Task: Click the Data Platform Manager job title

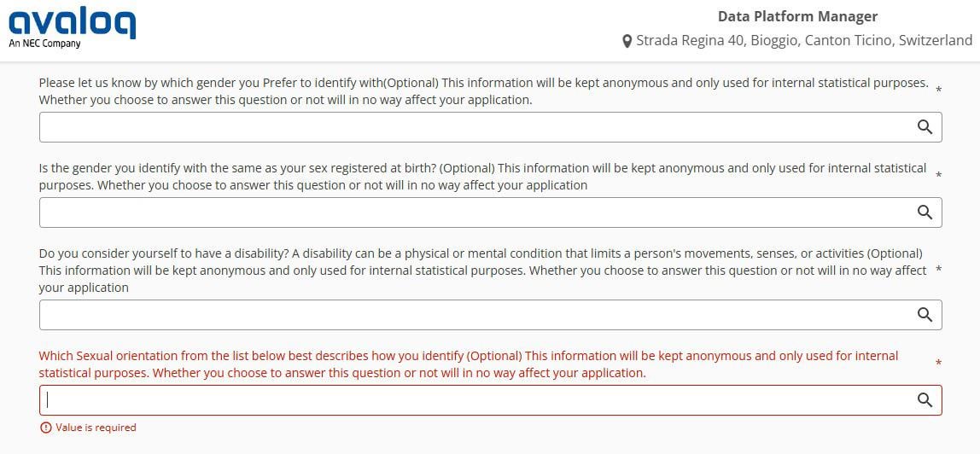Action: pos(797,16)
